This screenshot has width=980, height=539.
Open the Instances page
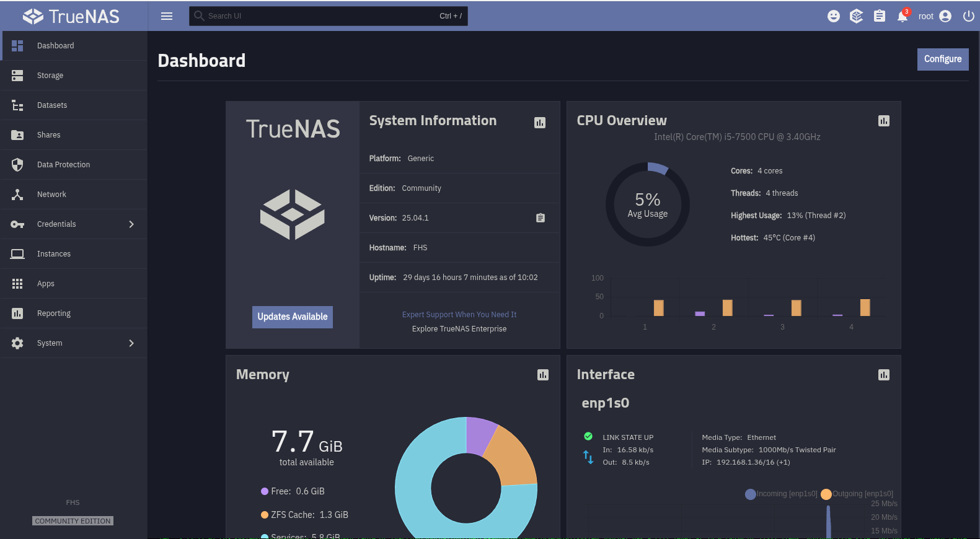74,254
